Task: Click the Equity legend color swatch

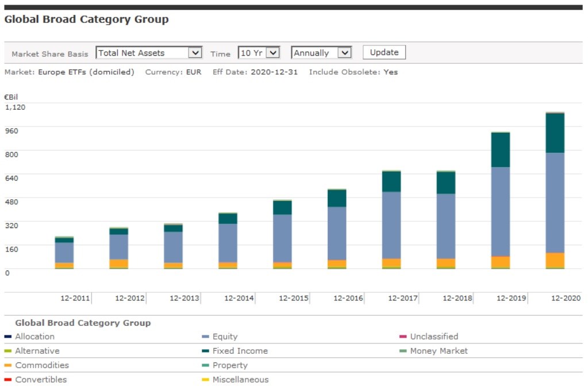Action: [205, 337]
